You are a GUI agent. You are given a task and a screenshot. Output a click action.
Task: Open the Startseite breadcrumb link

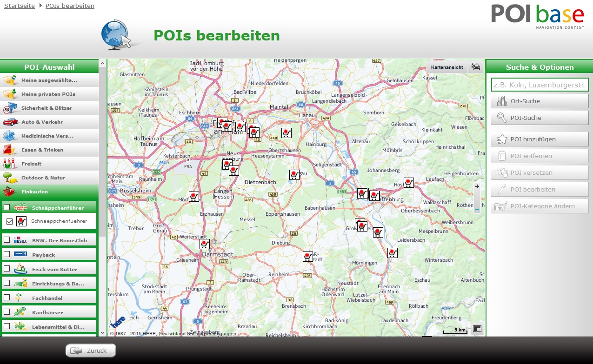point(20,6)
